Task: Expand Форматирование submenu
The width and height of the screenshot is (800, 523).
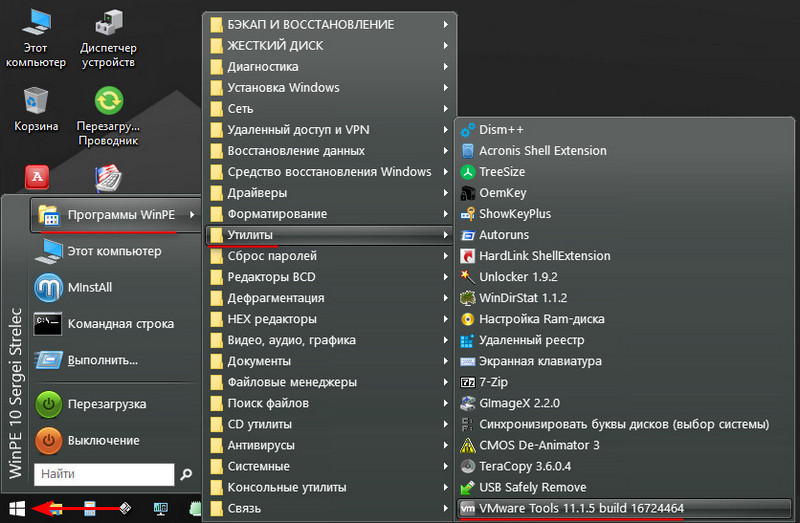Action: coord(330,214)
